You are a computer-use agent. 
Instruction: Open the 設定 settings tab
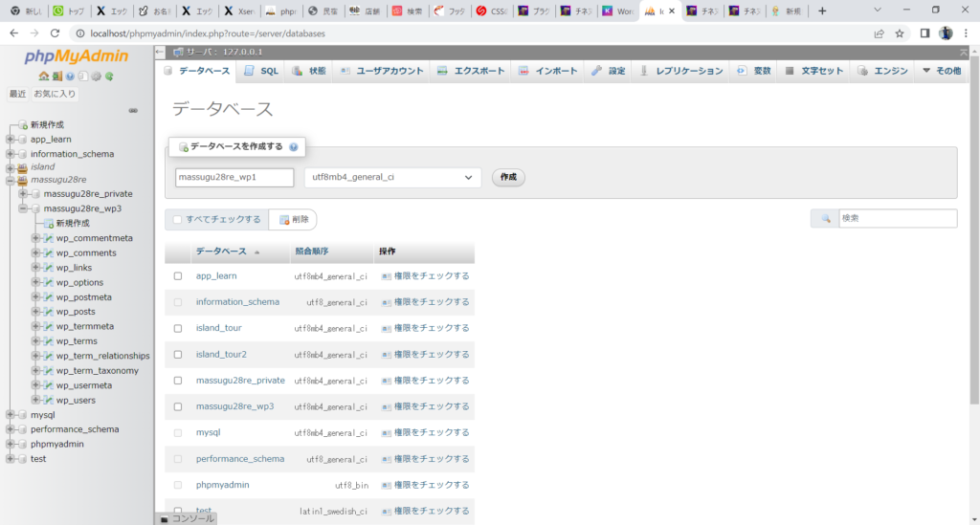tap(609, 71)
